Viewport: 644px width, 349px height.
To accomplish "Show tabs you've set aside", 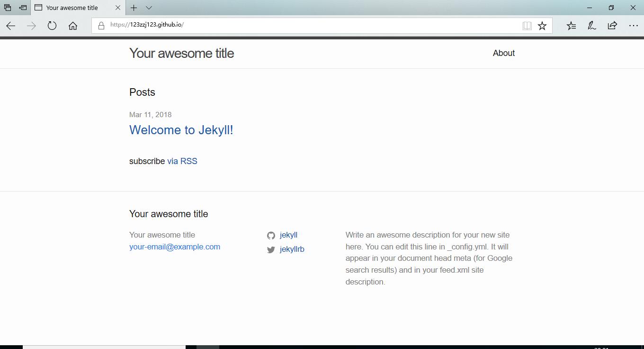I will point(8,8).
